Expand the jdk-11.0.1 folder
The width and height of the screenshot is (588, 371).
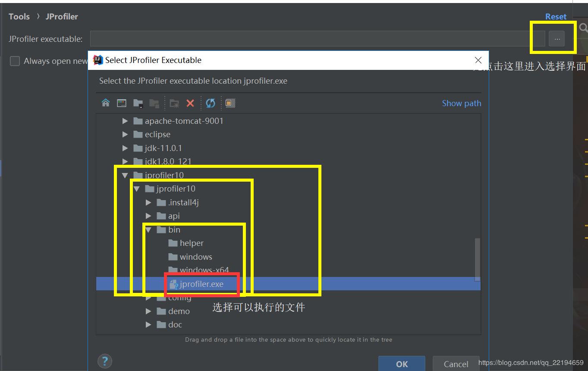coord(125,148)
